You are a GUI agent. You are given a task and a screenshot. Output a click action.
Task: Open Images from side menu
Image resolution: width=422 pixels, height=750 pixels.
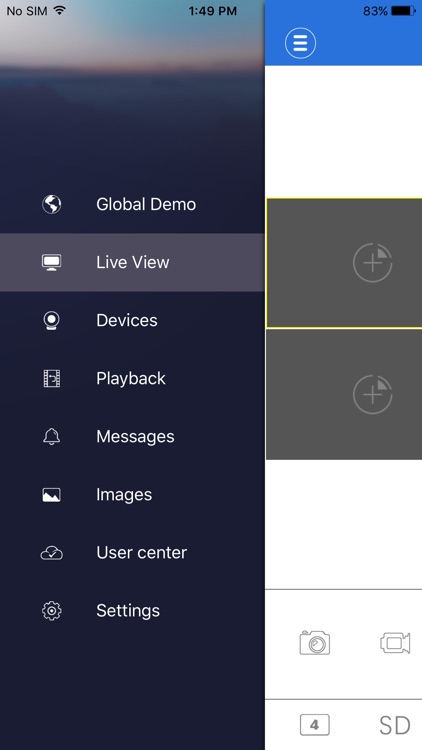[x=132, y=495]
